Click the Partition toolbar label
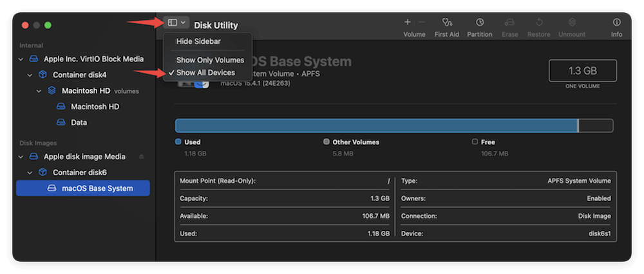Screen dimensions: 644x274 point(479,35)
